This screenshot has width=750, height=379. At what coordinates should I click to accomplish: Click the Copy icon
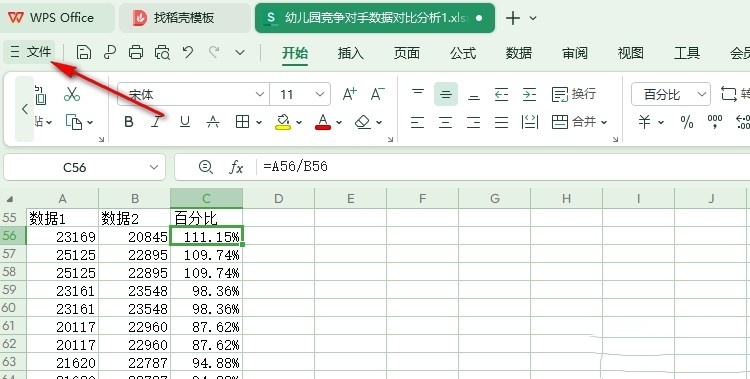pos(73,122)
